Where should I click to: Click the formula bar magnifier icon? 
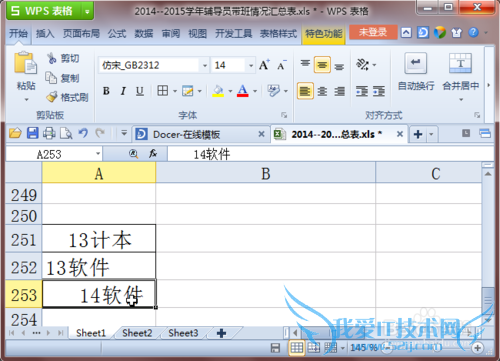coord(133,154)
